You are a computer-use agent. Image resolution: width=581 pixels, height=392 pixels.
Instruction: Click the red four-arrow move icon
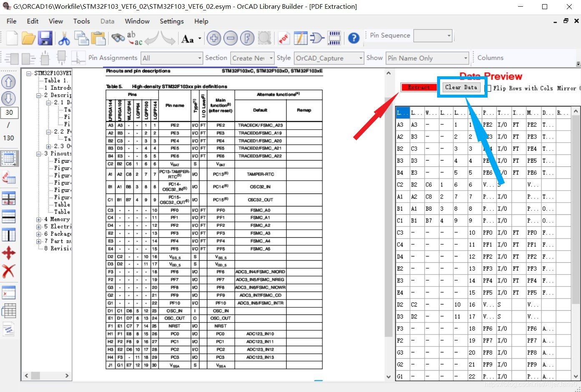tap(8, 253)
